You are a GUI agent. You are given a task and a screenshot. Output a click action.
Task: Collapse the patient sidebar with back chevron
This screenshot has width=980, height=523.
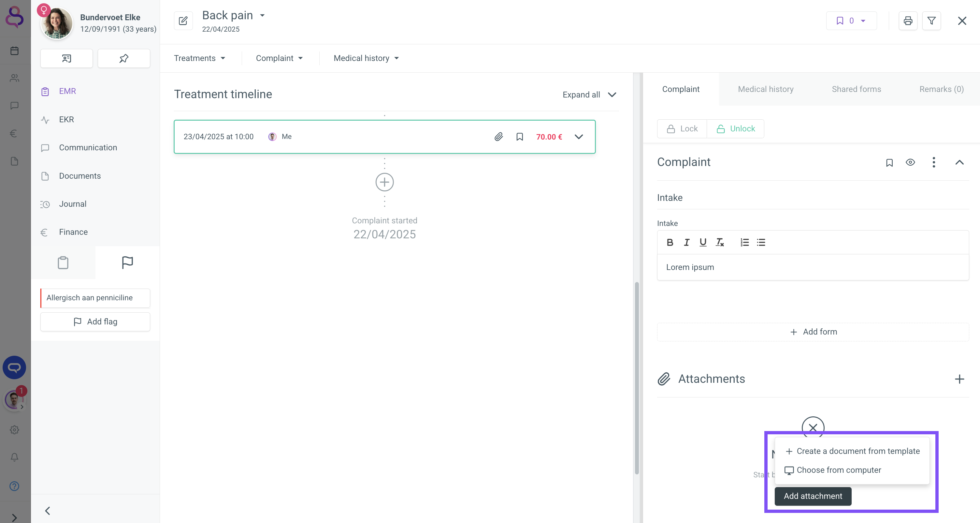click(48, 510)
